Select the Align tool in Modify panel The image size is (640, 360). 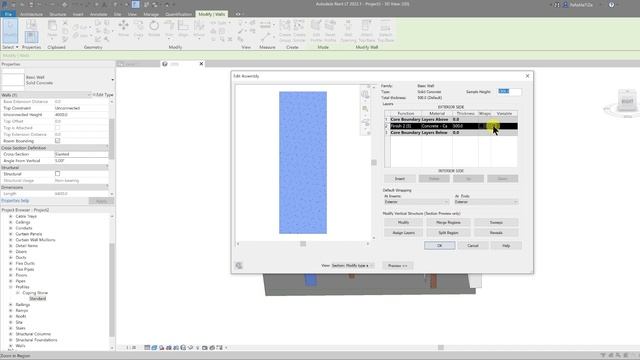tap(183, 29)
